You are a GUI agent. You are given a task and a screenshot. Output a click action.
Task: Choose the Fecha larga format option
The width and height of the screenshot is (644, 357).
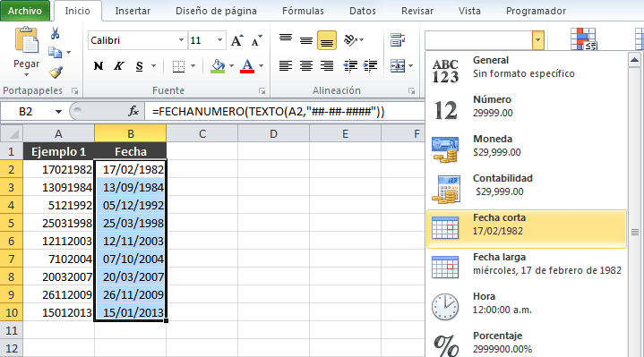[x=527, y=268]
